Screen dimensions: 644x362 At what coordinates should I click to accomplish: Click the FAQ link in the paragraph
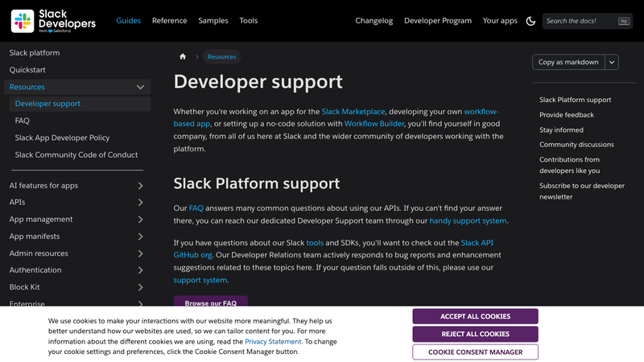click(x=196, y=208)
